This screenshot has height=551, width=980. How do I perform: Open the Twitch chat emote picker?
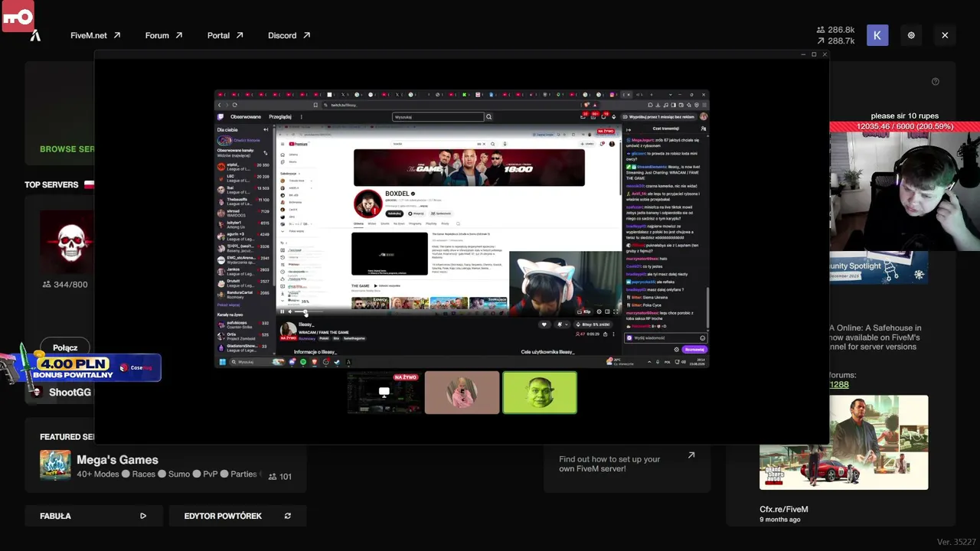coord(702,337)
